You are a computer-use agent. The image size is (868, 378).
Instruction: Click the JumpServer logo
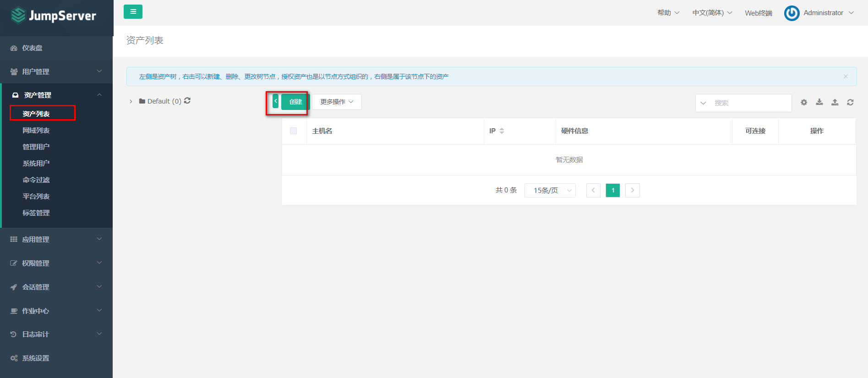coord(54,16)
